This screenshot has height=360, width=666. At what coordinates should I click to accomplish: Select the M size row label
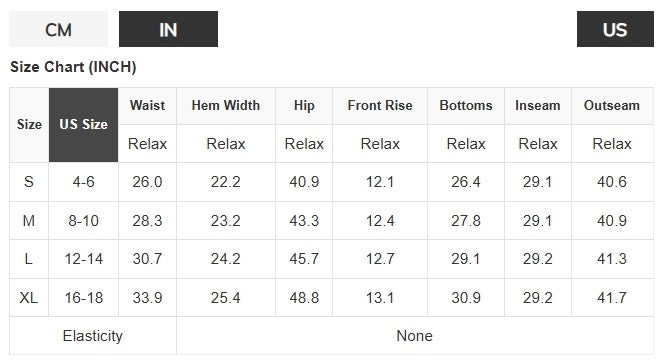click(x=29, y=221)
